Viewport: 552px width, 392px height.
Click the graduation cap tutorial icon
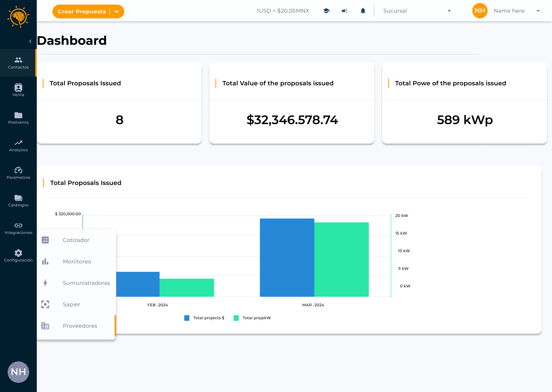click(326, 11)
